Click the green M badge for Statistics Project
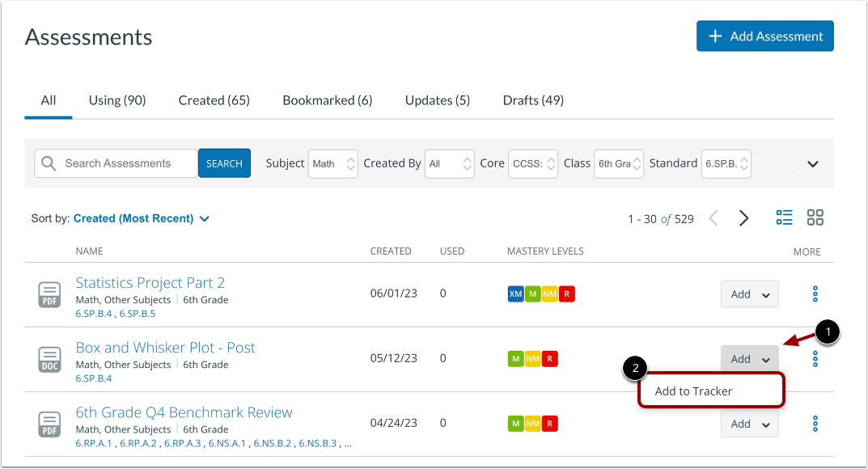Screen dimensions: 868x469 click(532, 294)
